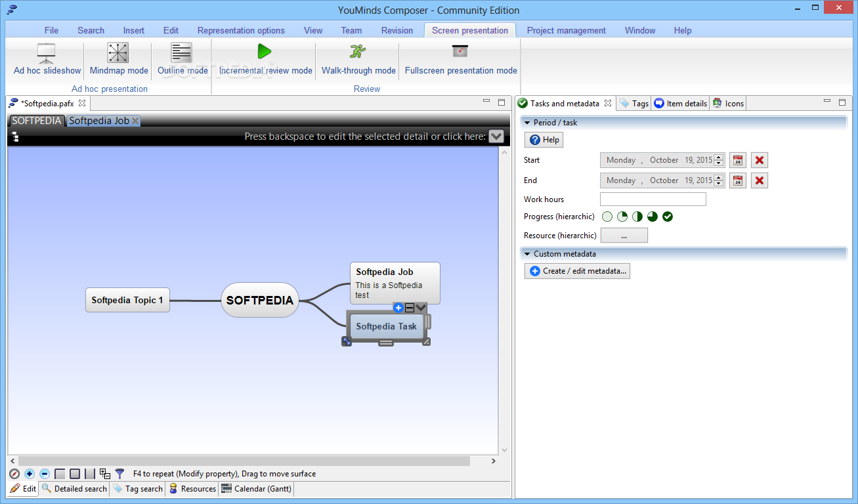The image size is (858, 504).
Task: Switch to Outline mode
Action: click(x=182, y=60)
